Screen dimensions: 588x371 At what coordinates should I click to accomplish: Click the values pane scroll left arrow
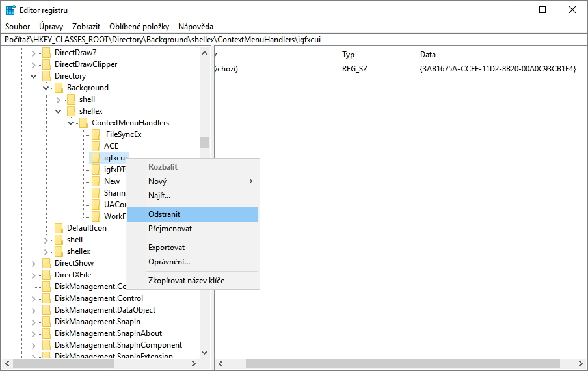click(220, 363)
